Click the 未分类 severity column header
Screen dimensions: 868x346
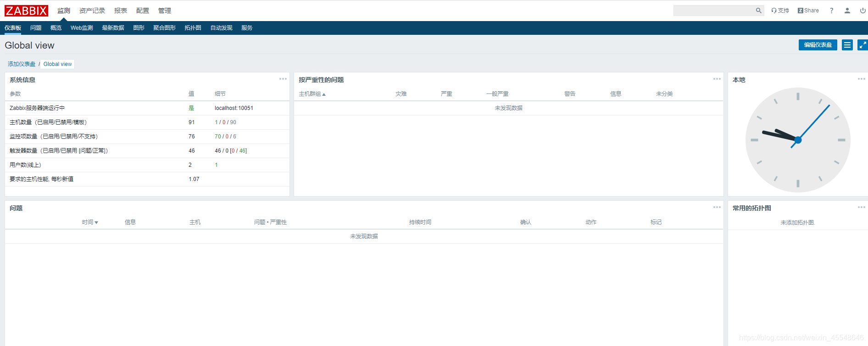[664, 94]
